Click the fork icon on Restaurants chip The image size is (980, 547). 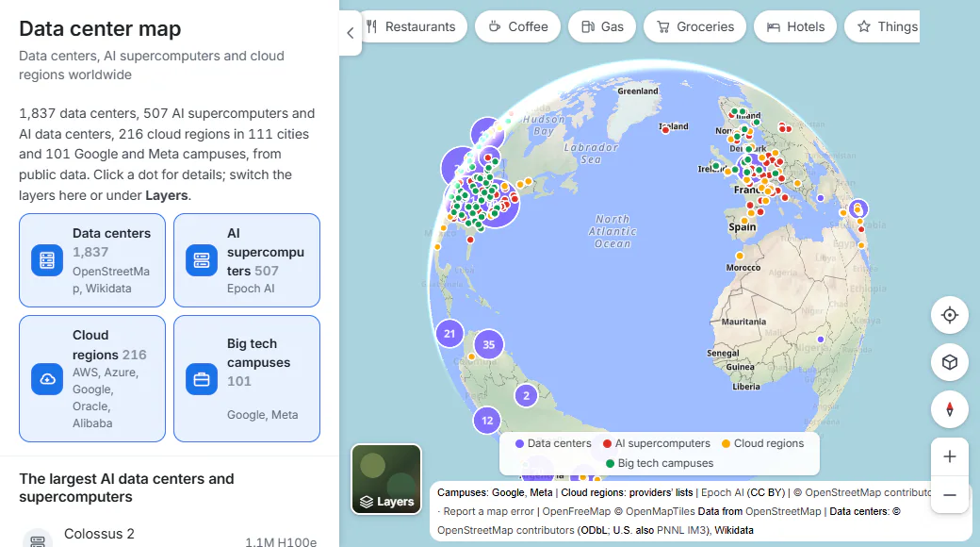click(x=372, y=26)
